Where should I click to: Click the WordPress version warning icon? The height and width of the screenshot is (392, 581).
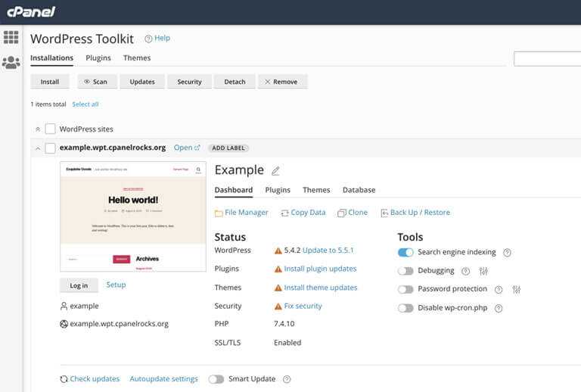(278, 250)
